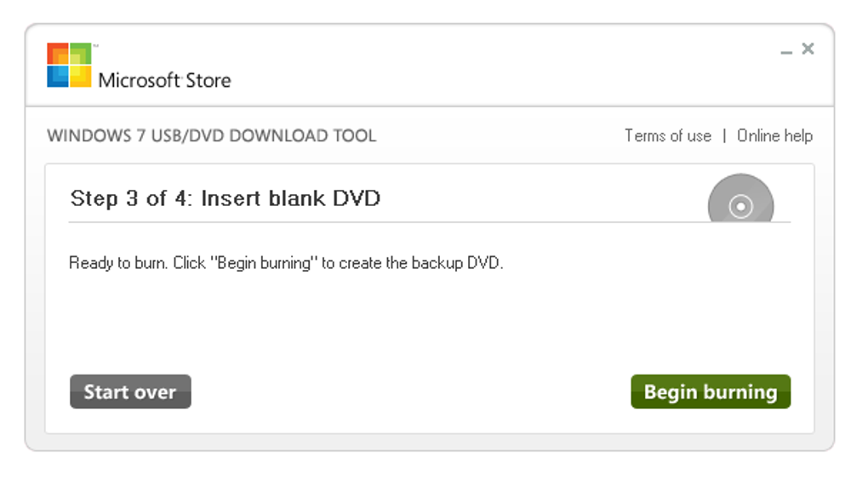
Task: Click the DVD disc icon
Action: [x=740, y=200]
